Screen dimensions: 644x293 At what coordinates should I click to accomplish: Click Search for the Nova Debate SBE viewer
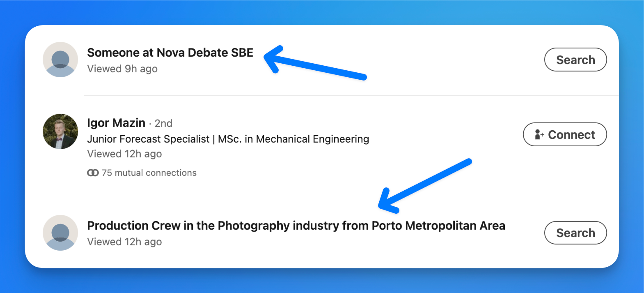tap(575, 60)
